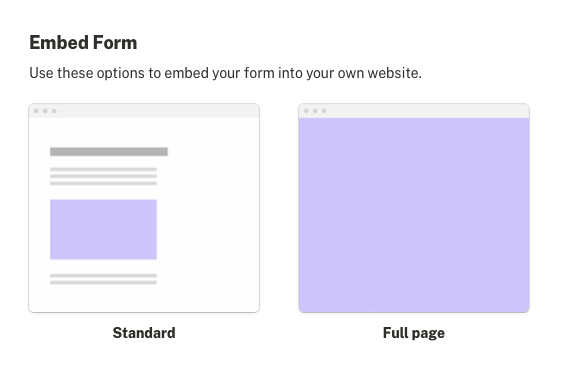
Task: Click the Embed Form heading
Action: point(83,43)
